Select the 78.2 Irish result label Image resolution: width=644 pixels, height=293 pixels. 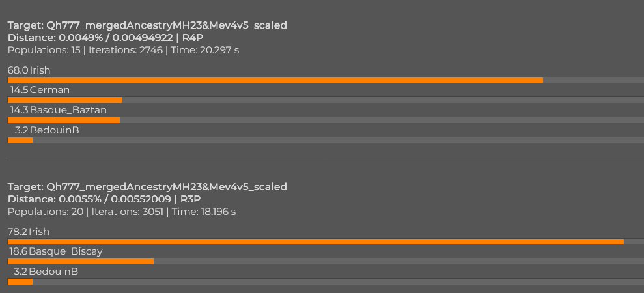point(29,232)
